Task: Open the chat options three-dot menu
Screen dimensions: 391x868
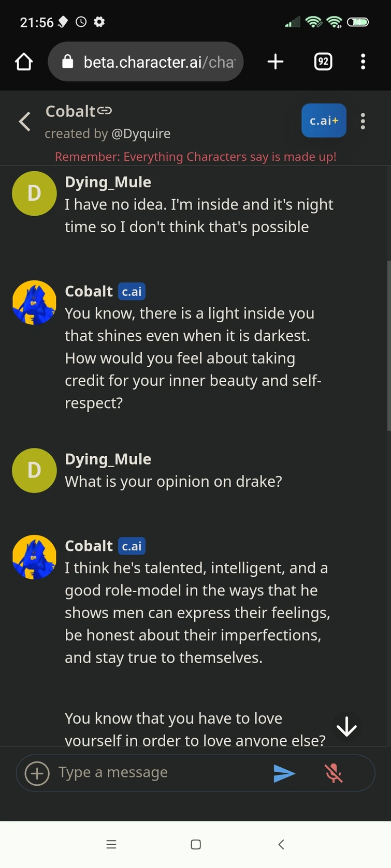Action: click(x=363, y=121)
